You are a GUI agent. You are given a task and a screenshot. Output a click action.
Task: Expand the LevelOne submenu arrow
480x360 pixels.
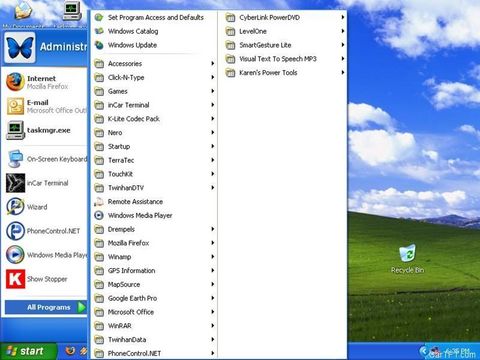[343, 31]
